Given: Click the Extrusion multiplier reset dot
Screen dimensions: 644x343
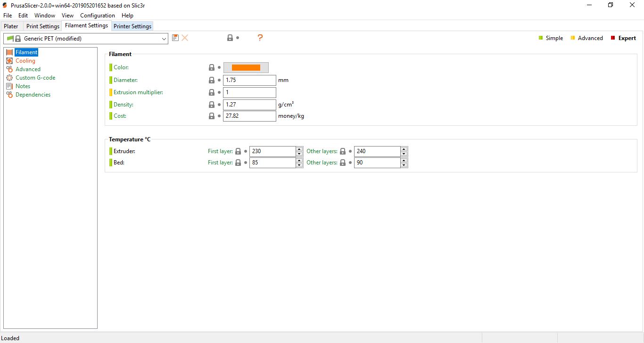Looking at the screenshot, I should point(219,92).
